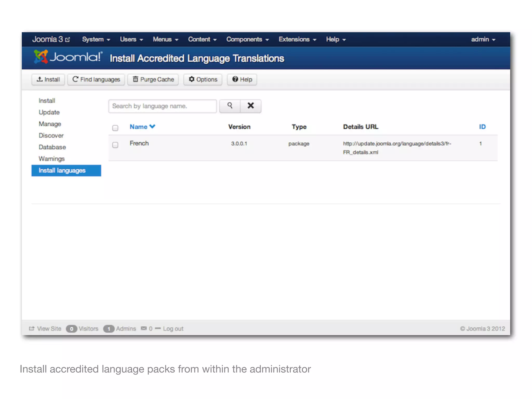Viewport: 532px width, 399px height.
Task: Click the search magnifier button
Action: tap(230, 106)
